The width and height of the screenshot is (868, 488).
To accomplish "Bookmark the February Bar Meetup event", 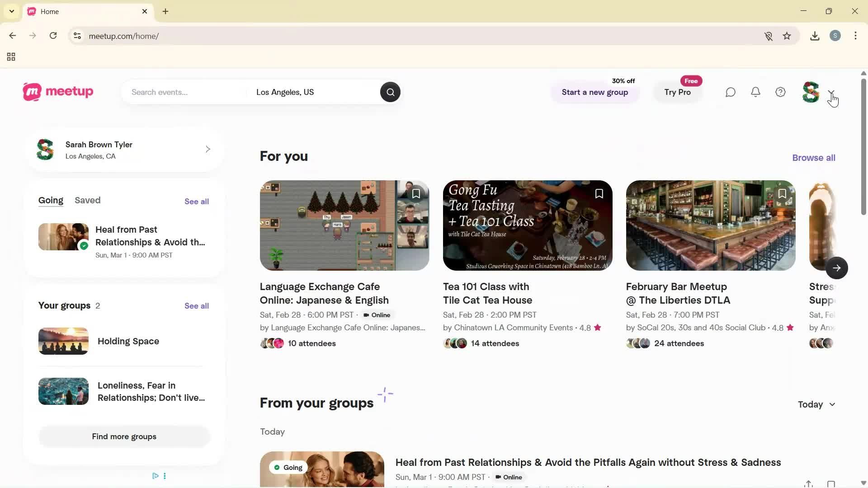I will click(x=783, y=193).
